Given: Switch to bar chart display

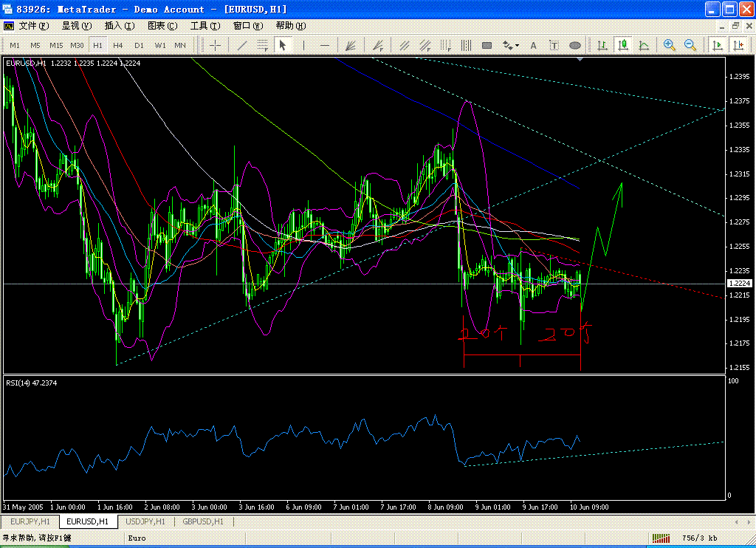Looking at the screenshot, I should [x=602, y=45].
